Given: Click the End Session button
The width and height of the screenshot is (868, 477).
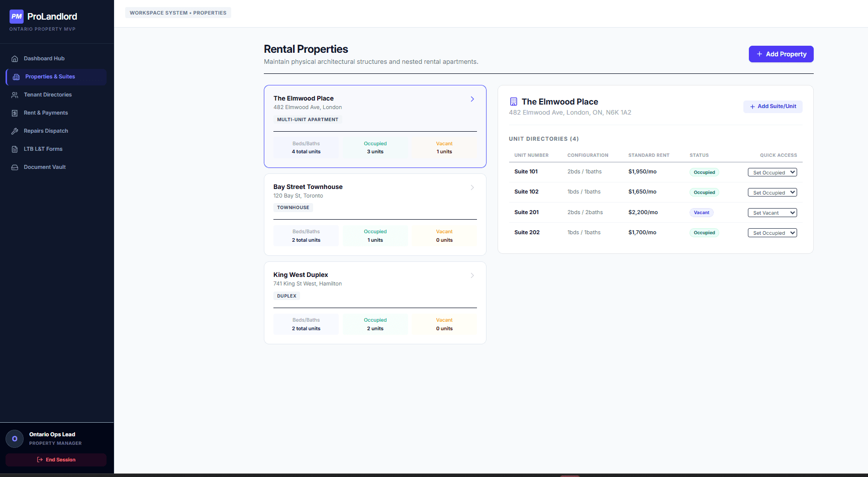Looking at the screenshot, I should (56, 460).
